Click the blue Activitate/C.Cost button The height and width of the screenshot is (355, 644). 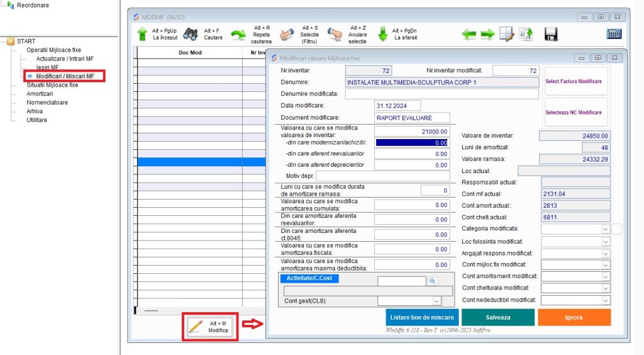click(x=309, y=278)
